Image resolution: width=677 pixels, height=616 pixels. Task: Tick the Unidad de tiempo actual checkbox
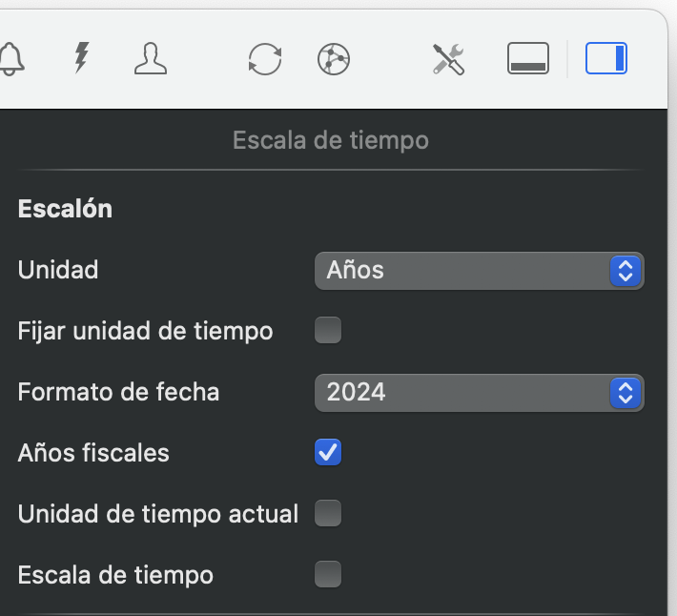pyautogui.click(x=328, y=514)
